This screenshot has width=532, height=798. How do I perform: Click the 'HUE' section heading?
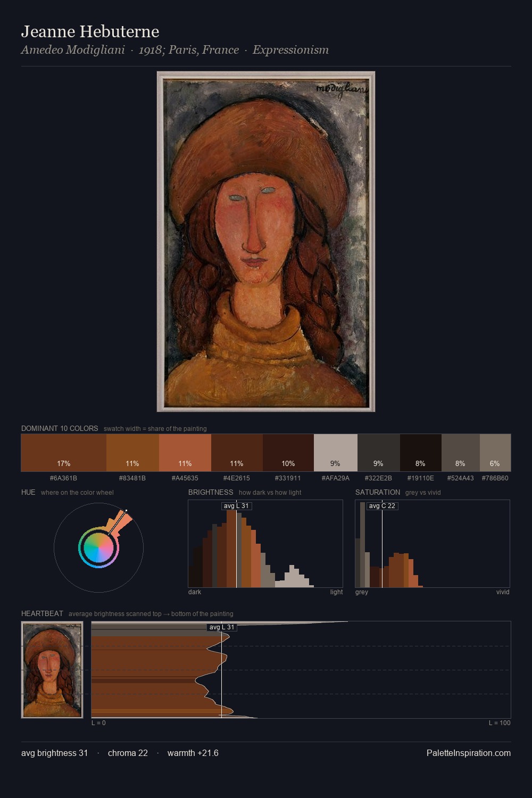pos(28,492)
